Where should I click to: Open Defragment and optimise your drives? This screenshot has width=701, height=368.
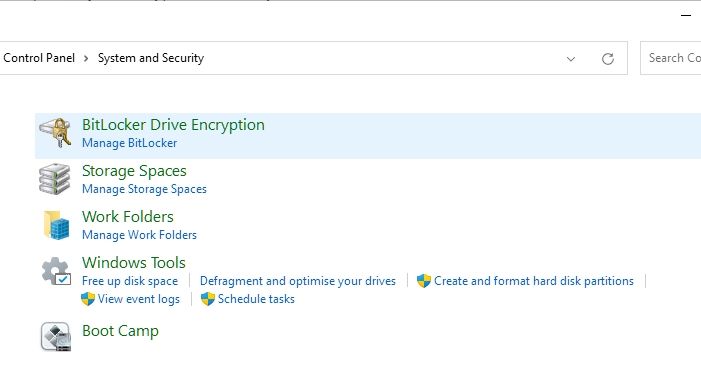click(x=298, y=281)
